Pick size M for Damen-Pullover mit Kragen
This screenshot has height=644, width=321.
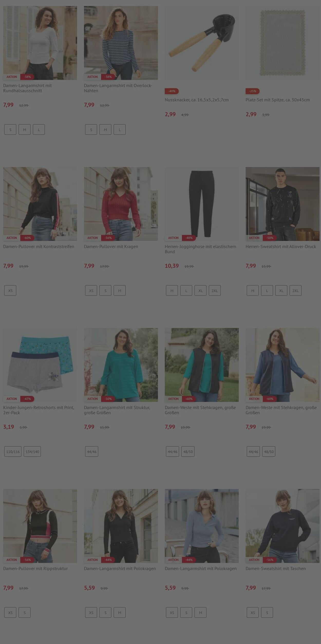pyautogui.click(x=120, y=291)
